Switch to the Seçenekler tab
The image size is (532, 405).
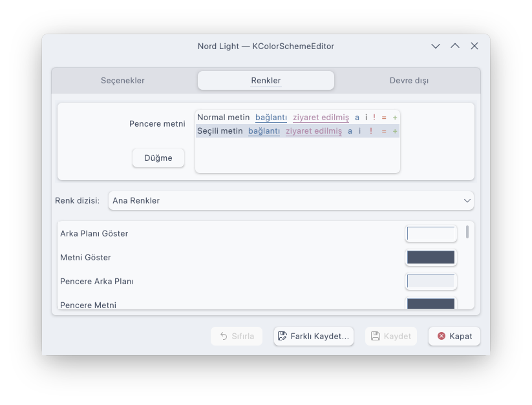click(122, 81)
